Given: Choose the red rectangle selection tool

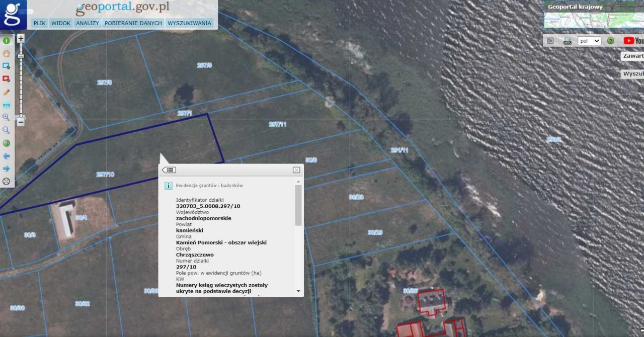Looking at the screenshot, I should [7, 79].
